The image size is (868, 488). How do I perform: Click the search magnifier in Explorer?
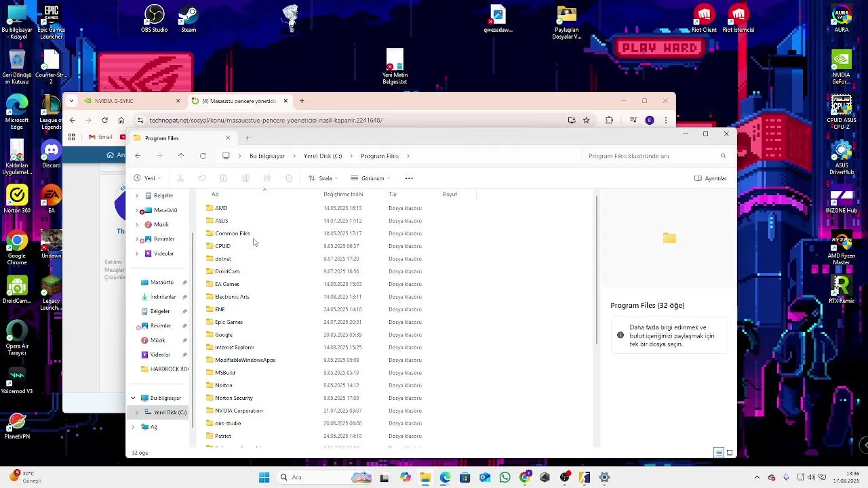click(723, 156)
